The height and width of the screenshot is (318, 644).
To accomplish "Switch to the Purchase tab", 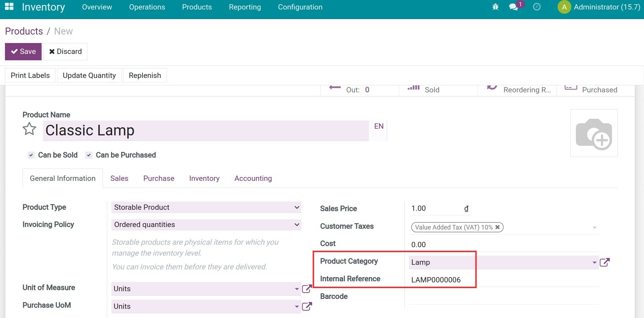I will (x=158, y=178).
